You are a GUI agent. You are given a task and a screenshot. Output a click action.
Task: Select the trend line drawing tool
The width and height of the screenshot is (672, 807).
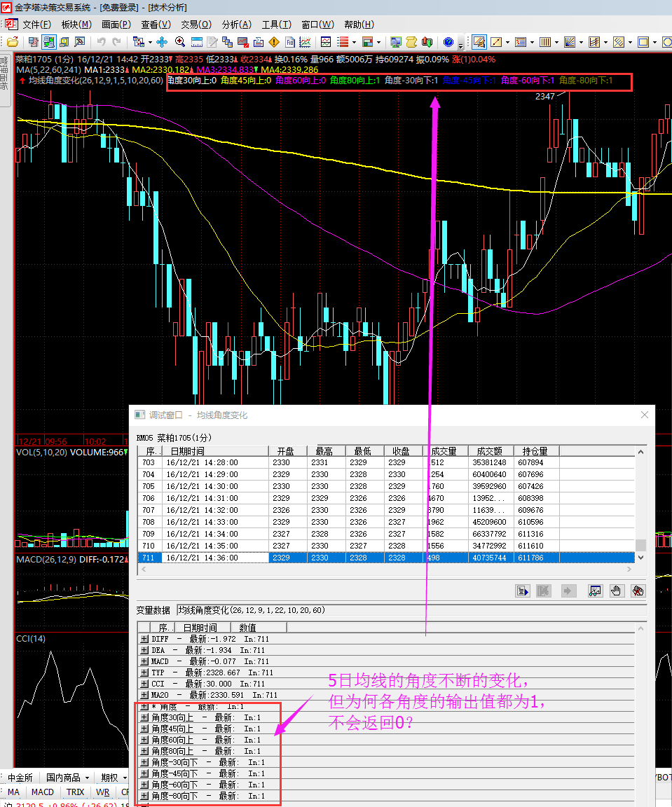tap(496, 42)
